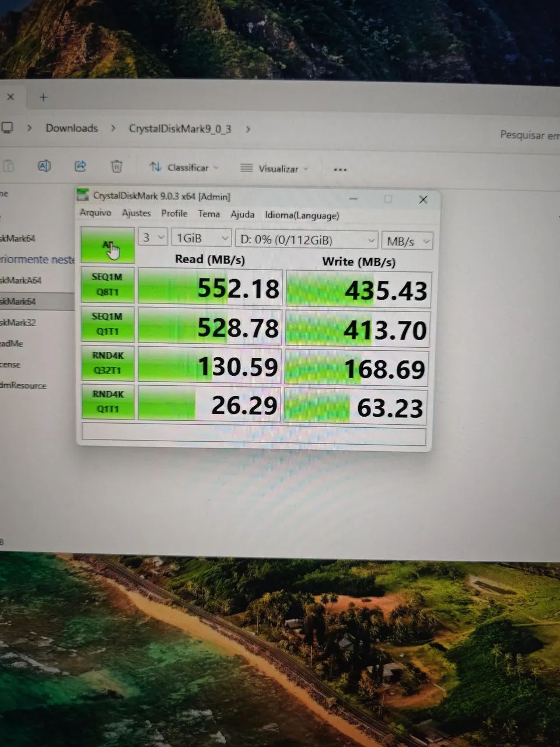
Task: Minimize the CrystalDiskMark window
Action: [353, 198]
